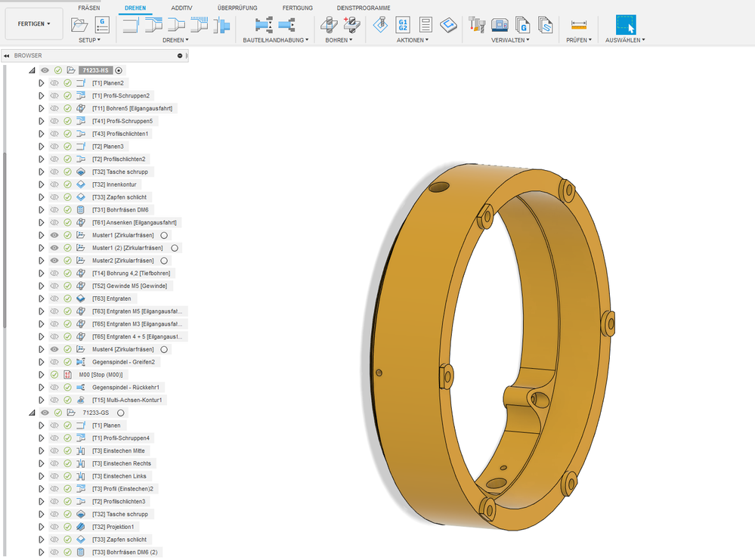Toggle visibility of Muster4 [Zirkularfräsen]

coord(54,350)
